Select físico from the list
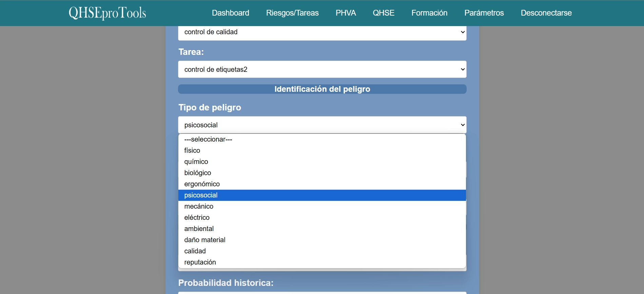 point(192,150)
